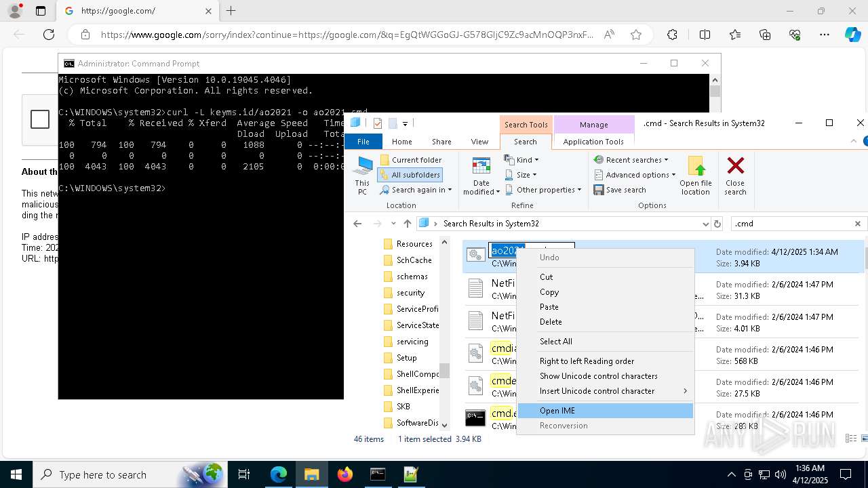Open Date modified filter dropdown

pyautogui.click(x=481, y=176)
